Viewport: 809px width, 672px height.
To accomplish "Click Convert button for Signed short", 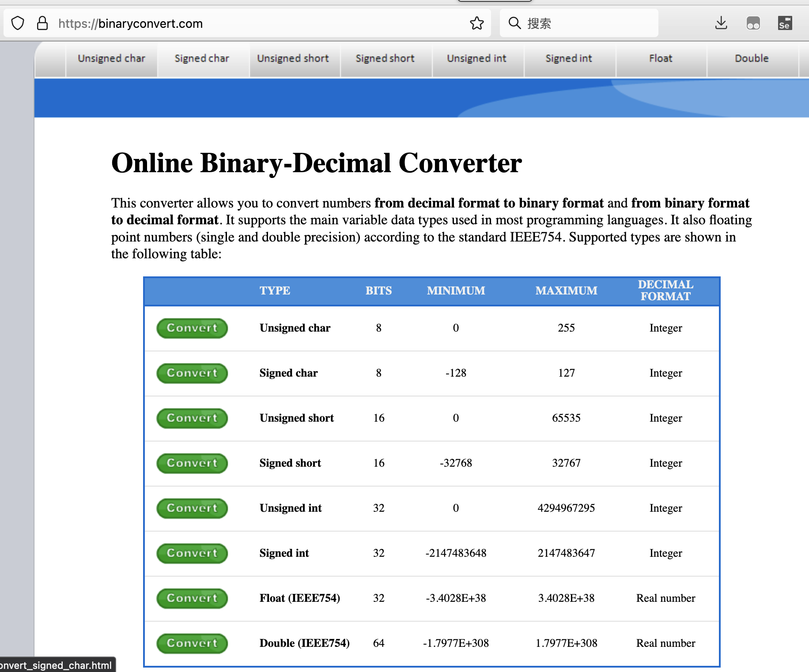I will coord(192,463).
